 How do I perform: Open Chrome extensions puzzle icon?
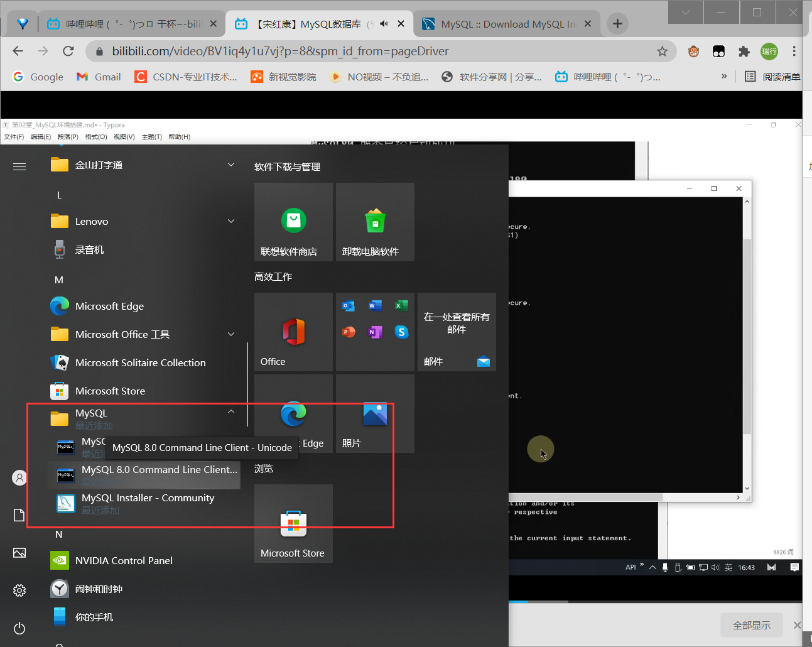click(x=744, y=52)
